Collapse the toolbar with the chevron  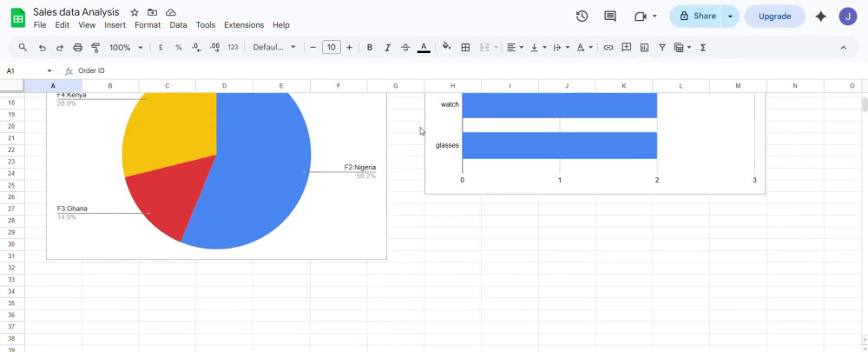[843, 48]
